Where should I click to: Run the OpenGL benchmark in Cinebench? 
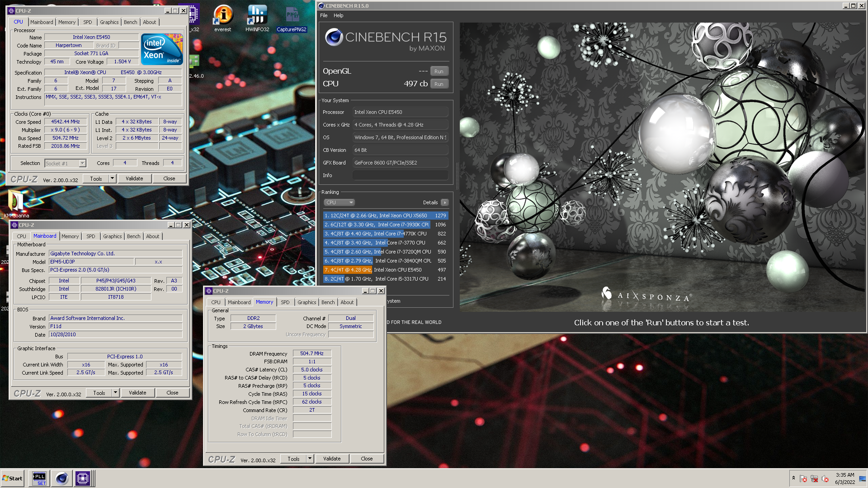(x=439, y=71)
